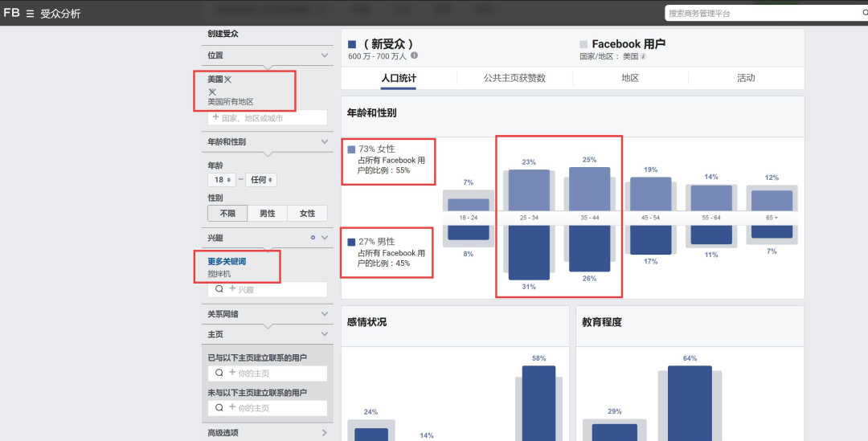Click the 35 - 44 male bar showing 26%
This screenshot has width=868, height=441.
click(590, 248)
